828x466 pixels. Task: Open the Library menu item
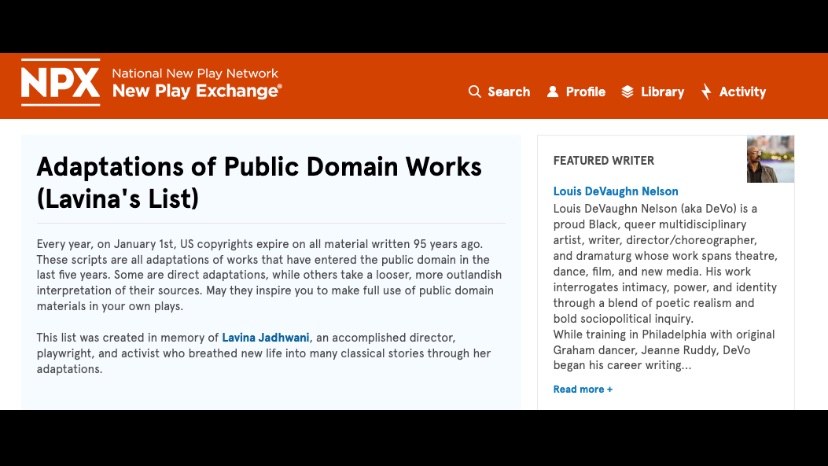653,92
